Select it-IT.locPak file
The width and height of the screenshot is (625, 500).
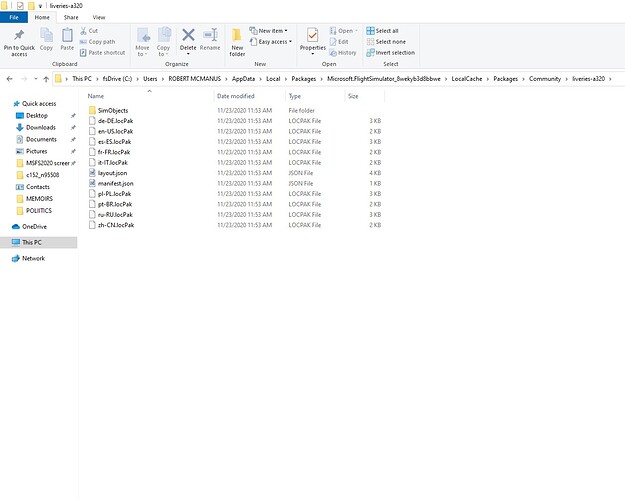113,162
